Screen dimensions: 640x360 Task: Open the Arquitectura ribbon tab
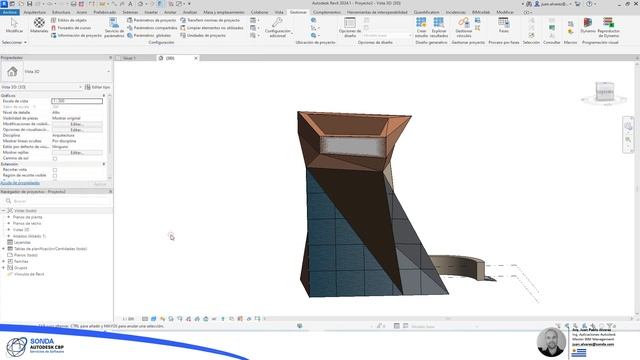(35, 12)
